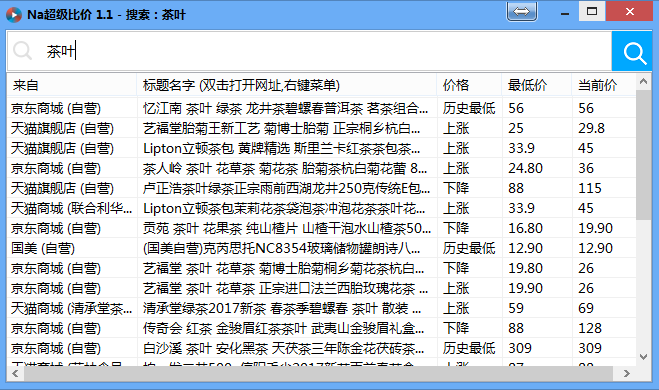
Task: Select the 茶人岭 茶叶 花草茶 row title
Action: tap(285, 169)
